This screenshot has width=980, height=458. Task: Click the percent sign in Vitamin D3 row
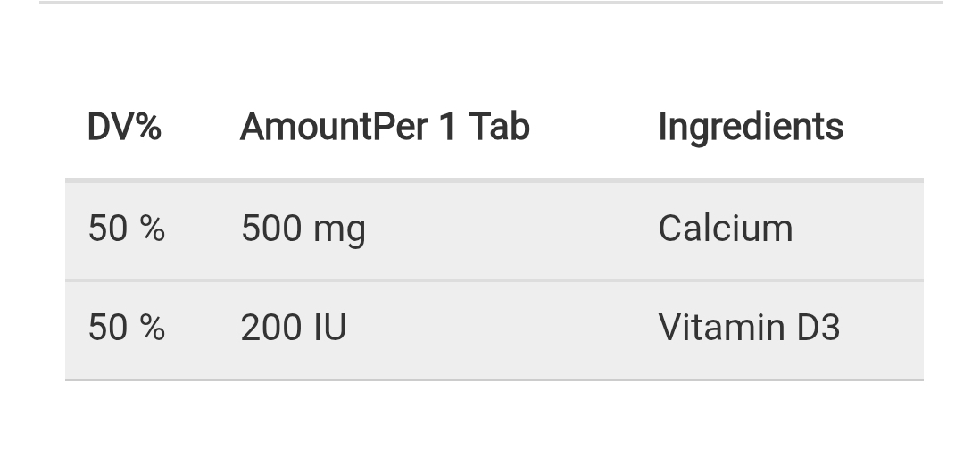coord(153,328)
